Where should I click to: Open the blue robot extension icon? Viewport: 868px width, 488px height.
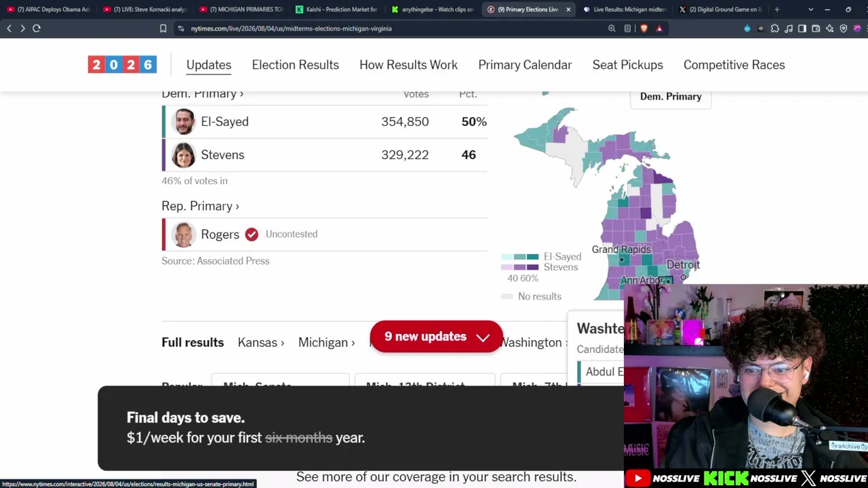click(747, 28)
